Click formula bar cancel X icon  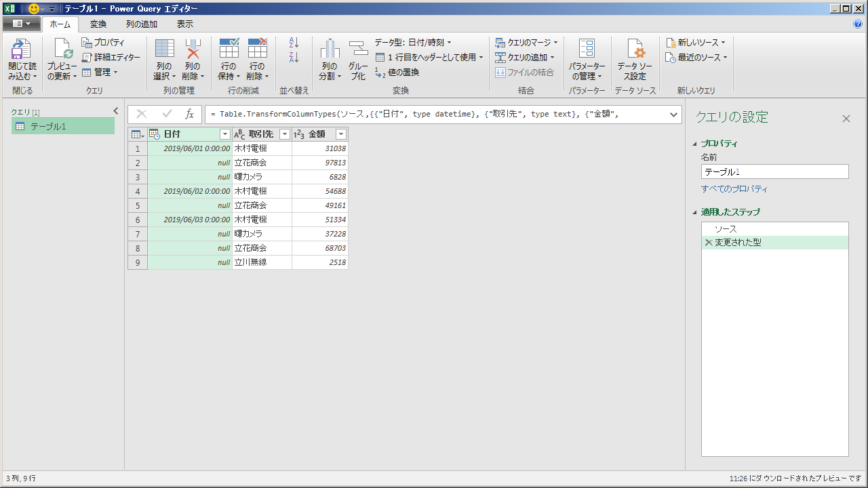click(x=142, y=115)
